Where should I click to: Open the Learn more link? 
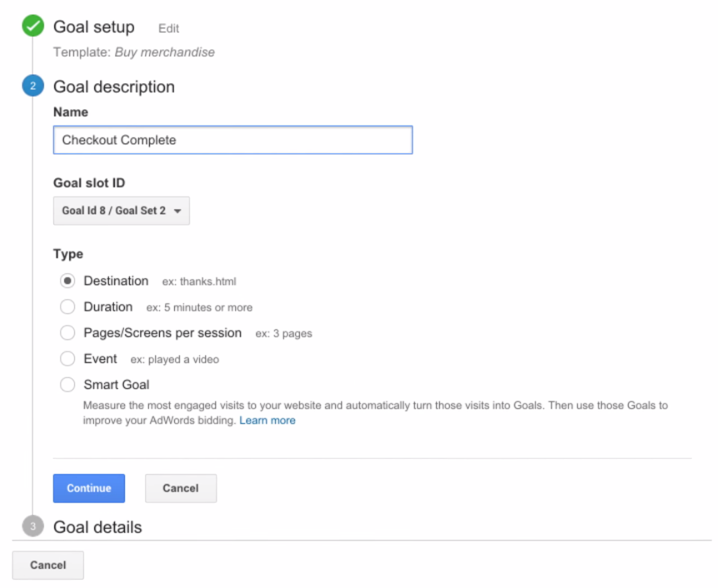tap(267, 421)
